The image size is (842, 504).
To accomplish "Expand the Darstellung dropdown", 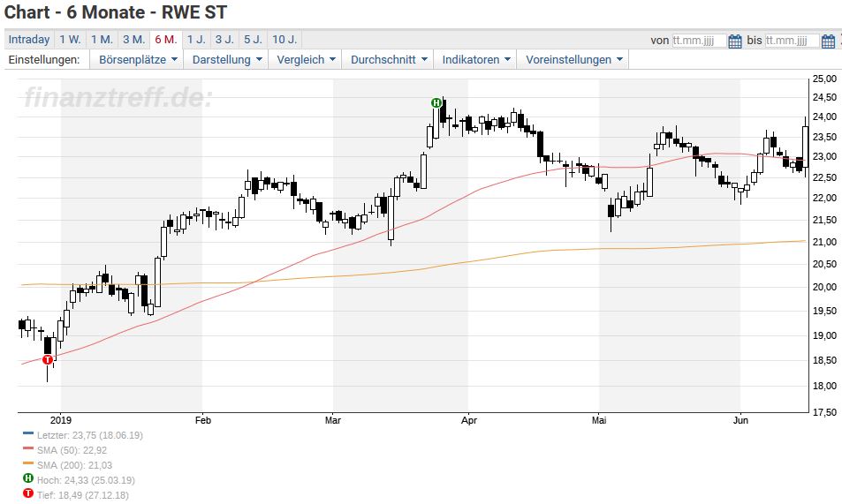I will (x=227, y=59).
